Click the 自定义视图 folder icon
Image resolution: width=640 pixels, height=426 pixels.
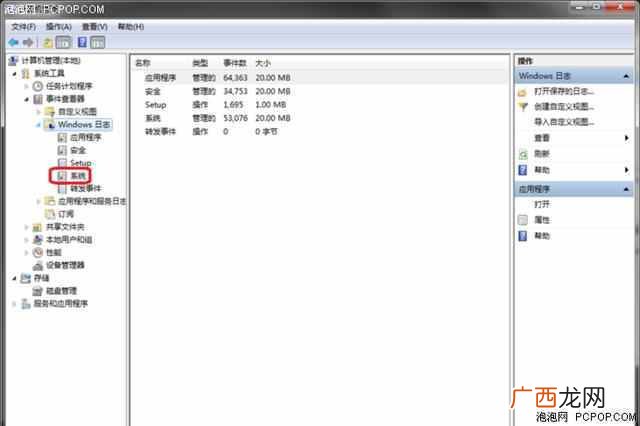pos(50,112)
